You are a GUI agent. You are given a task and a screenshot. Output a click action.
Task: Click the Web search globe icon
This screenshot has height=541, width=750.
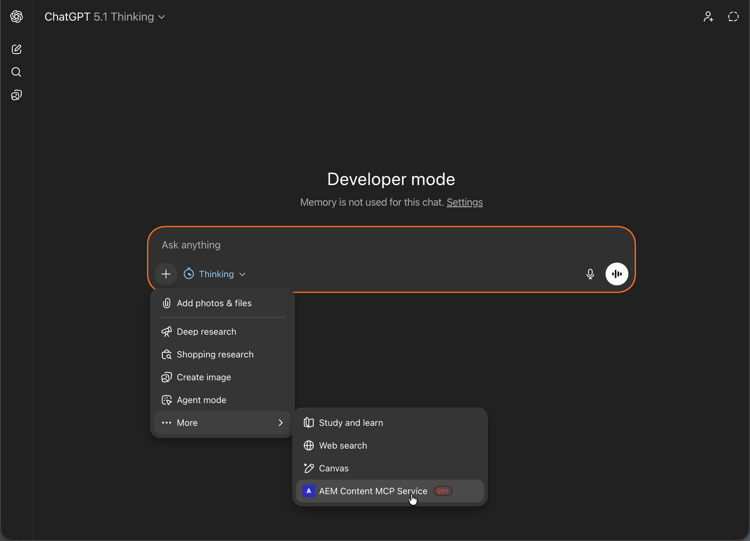309,445
